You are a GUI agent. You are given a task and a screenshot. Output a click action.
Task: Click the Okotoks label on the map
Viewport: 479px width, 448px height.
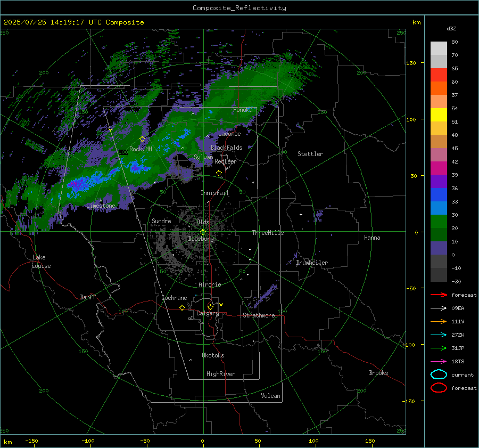pos(213,355)
